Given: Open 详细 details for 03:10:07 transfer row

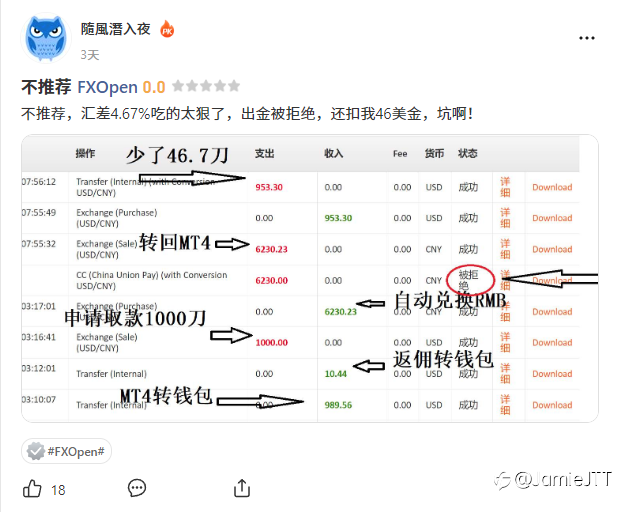Looking at the screenshot, I should (x=505, y=405).
